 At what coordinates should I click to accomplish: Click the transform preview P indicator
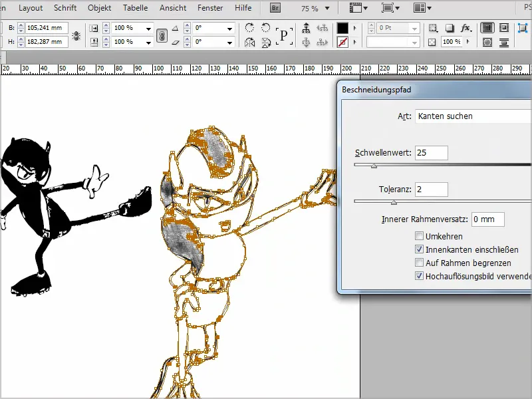[x=284, y=35]
